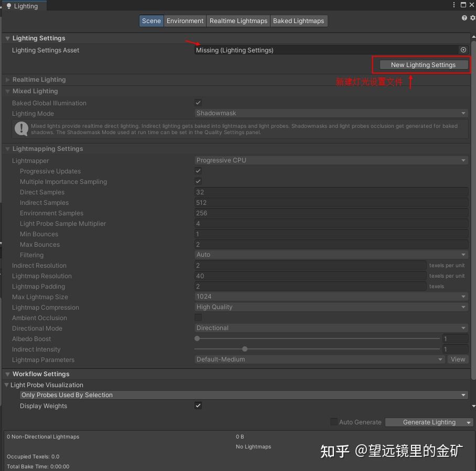Click the asset object picker circle icon
Screen dimensions: 476x471
tap(463, 50)
